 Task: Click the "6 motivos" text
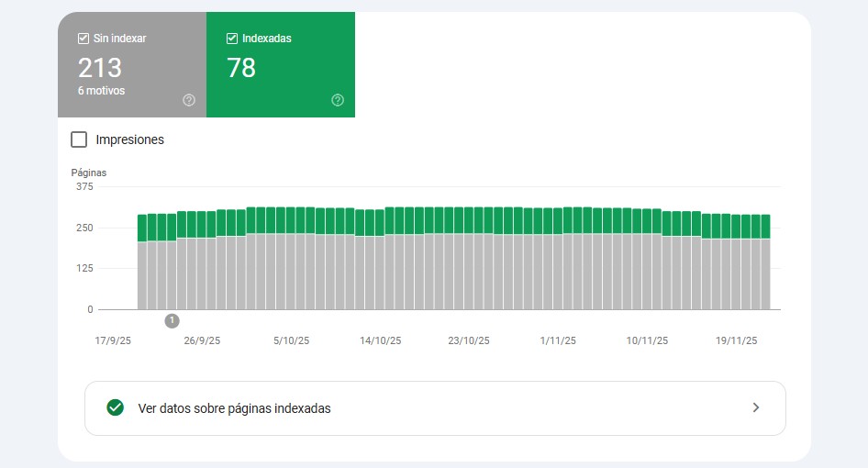(x=102, y=91)
